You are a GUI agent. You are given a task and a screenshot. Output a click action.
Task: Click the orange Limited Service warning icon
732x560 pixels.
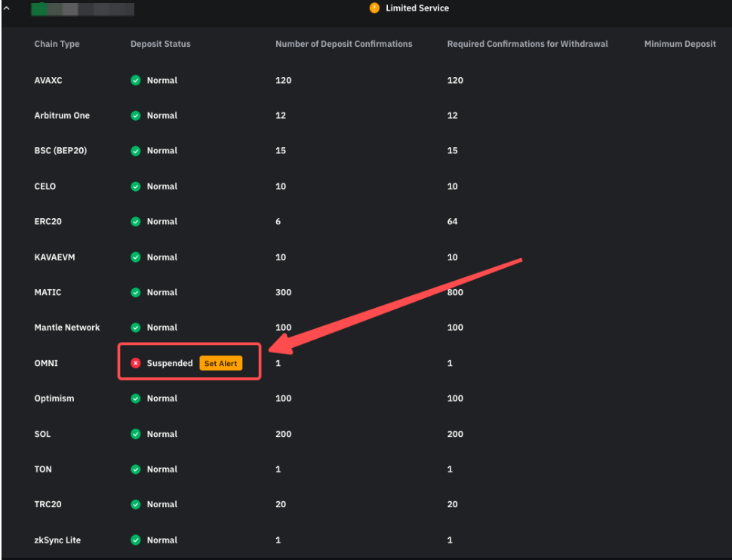(374, 8)
